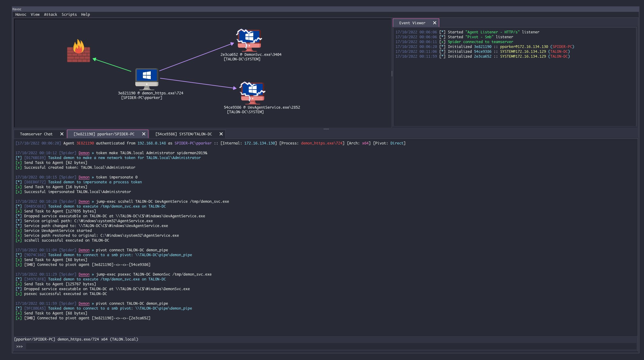
Task: Close the 3e821190 pparker/SPIDER-PC tab
Action: point(144,134)
